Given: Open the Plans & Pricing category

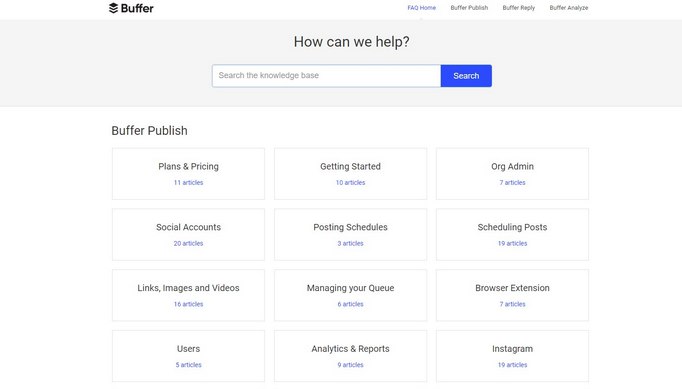Looking at the screenshot, I should 188,174.
